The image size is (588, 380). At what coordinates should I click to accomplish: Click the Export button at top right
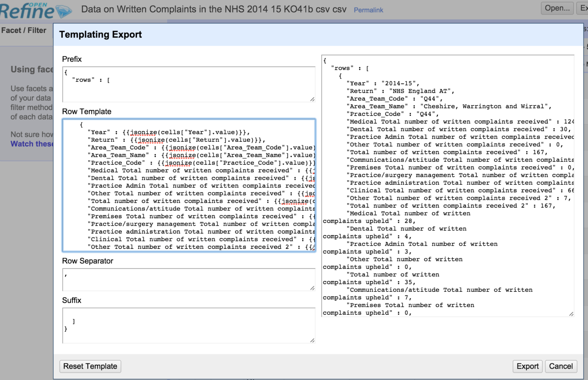click(x=583, y=8)
